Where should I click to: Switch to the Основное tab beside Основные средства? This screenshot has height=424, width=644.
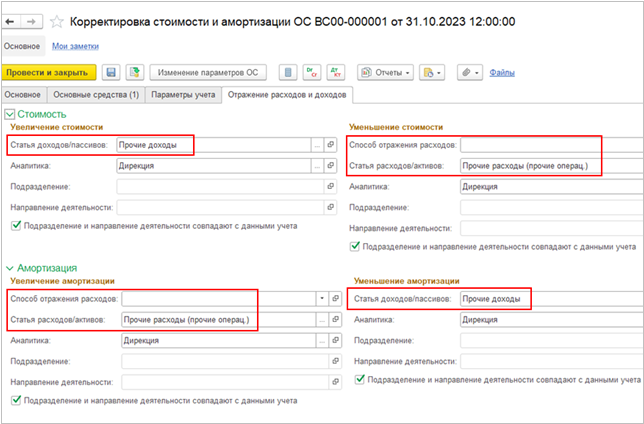point(23,95)
